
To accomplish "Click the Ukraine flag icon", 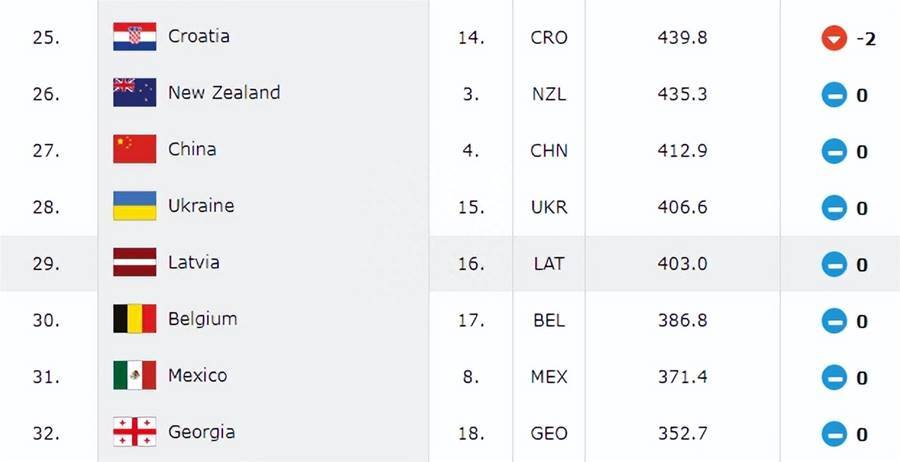I will [134, 205].
